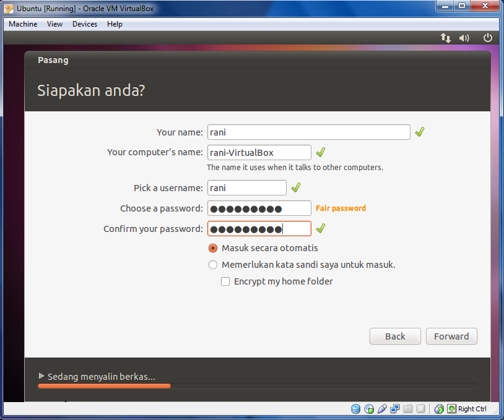The width and height of the screenshot is (504, 420).
Task: Click the optical CD drive status icon
Action: [369, 409]
